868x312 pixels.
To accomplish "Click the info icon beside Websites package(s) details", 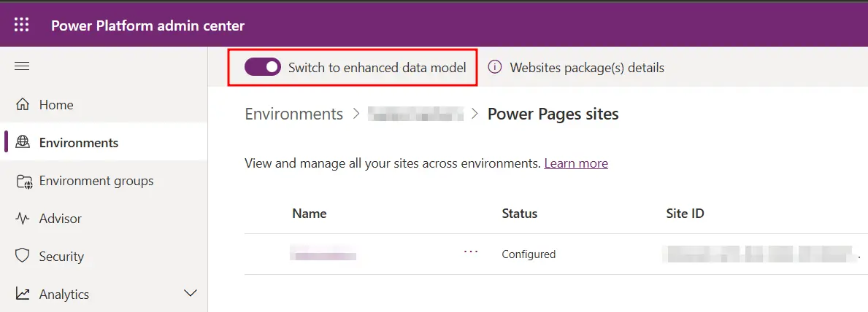I will tap(494, 68).
